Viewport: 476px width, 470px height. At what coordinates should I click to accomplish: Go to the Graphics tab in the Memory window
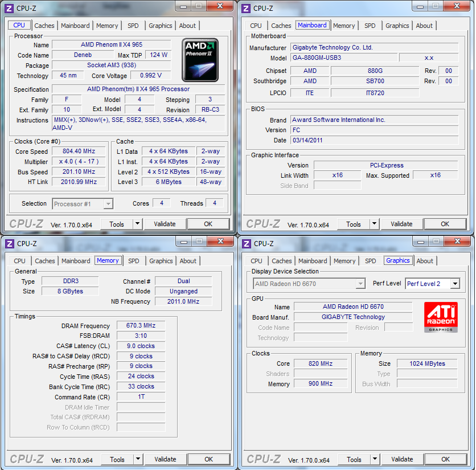tap(161, 261)
